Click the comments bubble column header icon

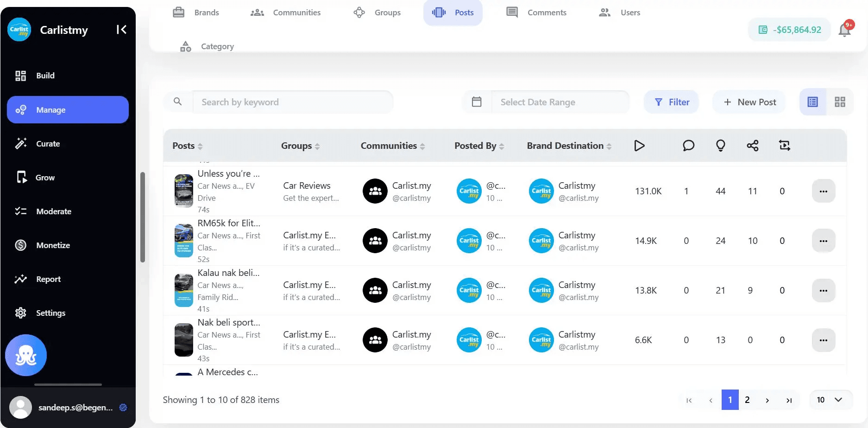point(688,146)
